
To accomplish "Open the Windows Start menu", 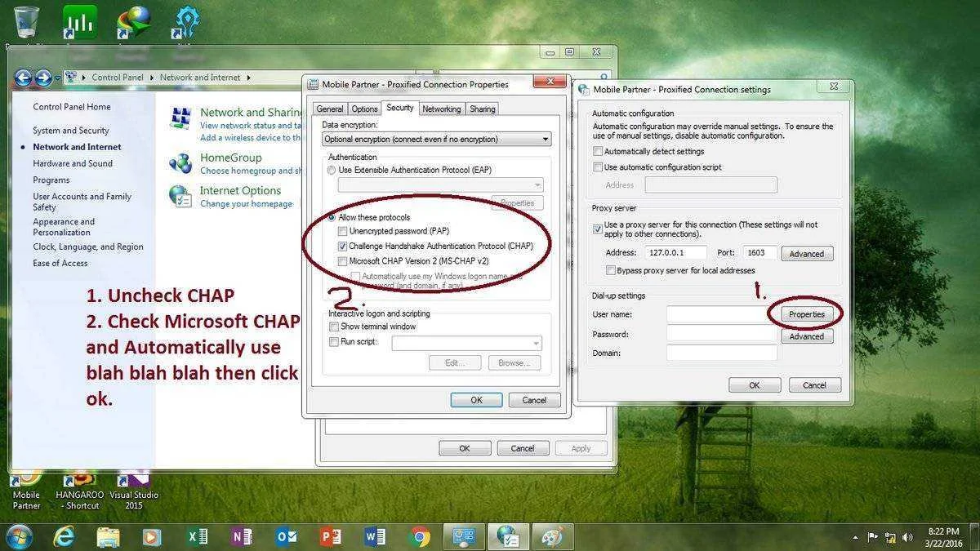I will [20, 536].
